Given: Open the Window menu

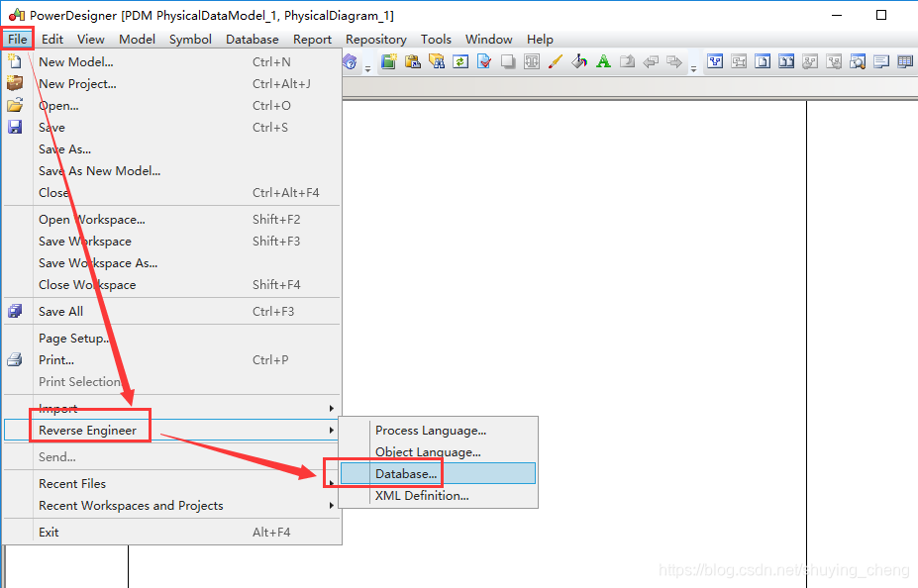Looking at the screenshot, I should click(489, 40).
